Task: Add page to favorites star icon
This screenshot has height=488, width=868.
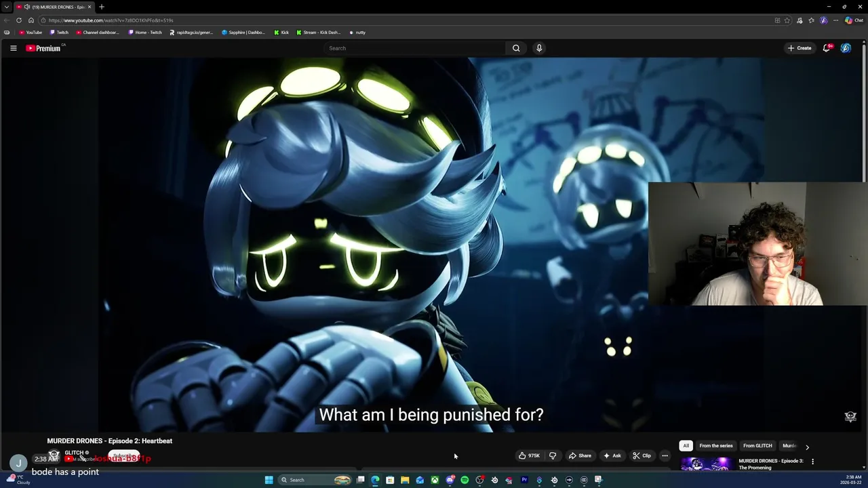Action: tap(787, 20)
